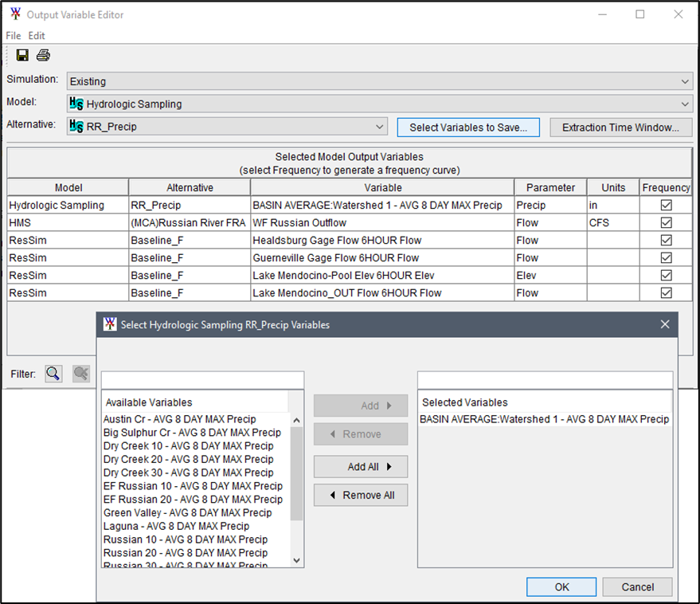This screenshot has width=700, height=604.
Task: Select the Filter magnifying glass icon
Action: (x=53, y=373)
